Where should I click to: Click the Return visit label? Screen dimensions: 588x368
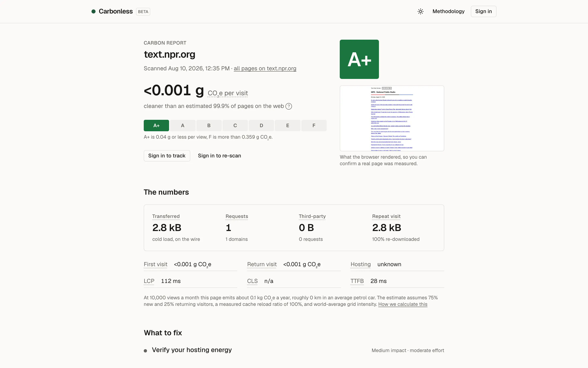tap(262, 264)
